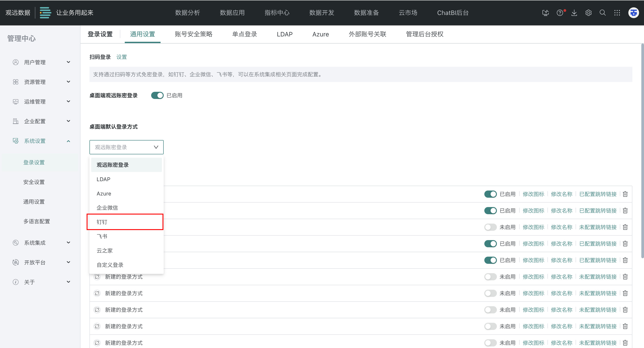Open the download icon in top bar
This screenshot has width=644, height=348.
[x=574, y=13]
